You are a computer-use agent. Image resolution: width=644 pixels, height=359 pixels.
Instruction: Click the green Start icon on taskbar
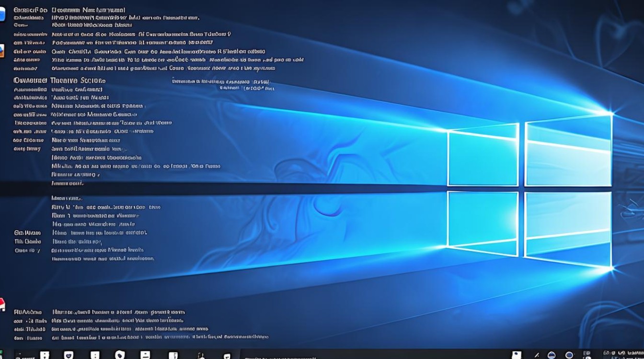pos(1,355)
